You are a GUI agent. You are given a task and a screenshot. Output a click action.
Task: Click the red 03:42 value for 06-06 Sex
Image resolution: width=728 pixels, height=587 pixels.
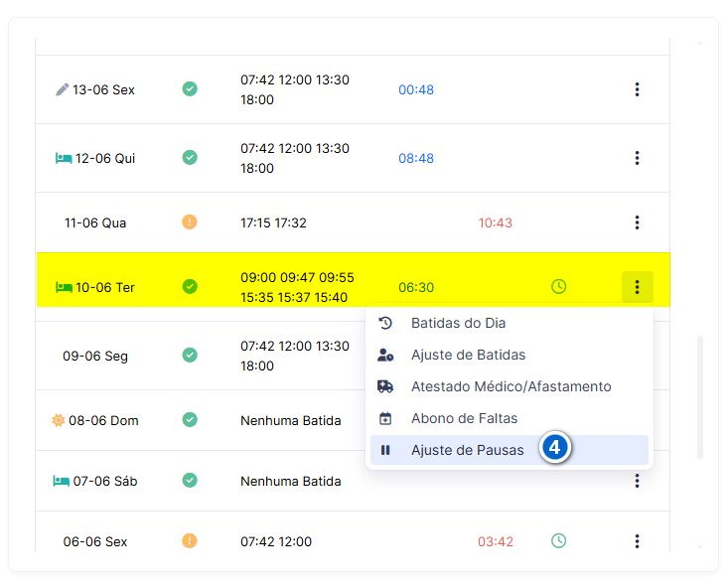pyautogui.click(x=496, y=541)
